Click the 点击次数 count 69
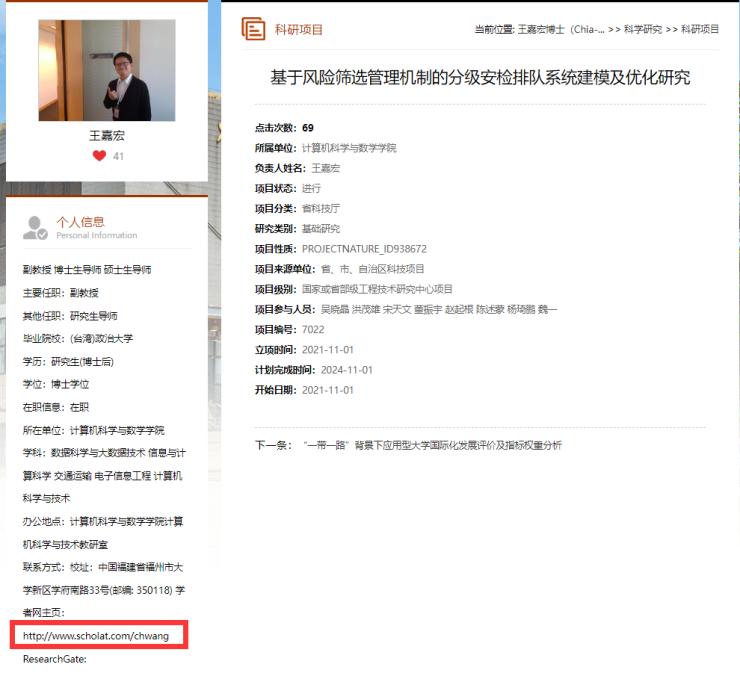 pos(308,128)
